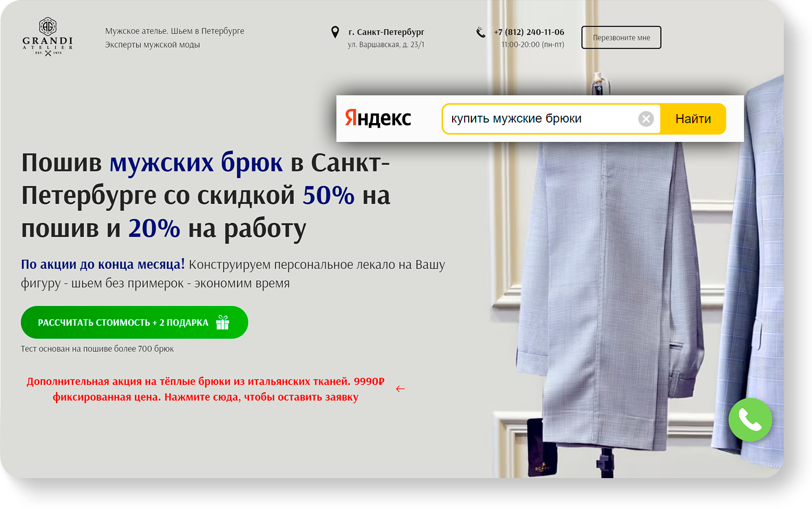This screenshot has width=812, height=509.
Task: Click the gift icon inside the green button
Action: tap(223, 323)
